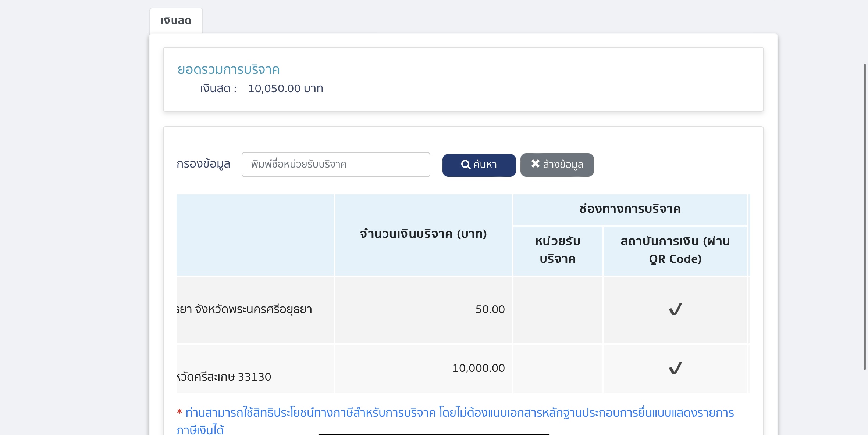This screenshot has width=868, height=435.
Task: Click the blue tax benefit notice text
Action: (459, 413)
